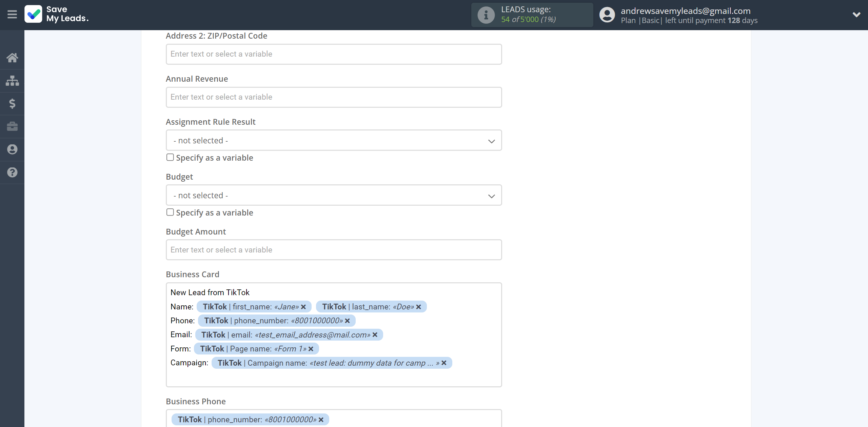868x427 pixels.
Task: Click the 'New Lead from TikTok' text
Action: click(x=210, y=292)
